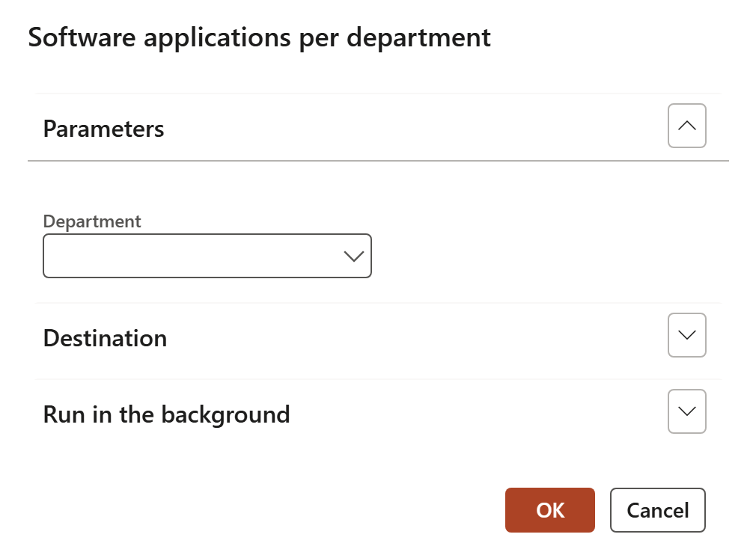Viewport: 756px width, 555px height.
Task: Confirm the report with the orange OK button
Action: (549, 510)
